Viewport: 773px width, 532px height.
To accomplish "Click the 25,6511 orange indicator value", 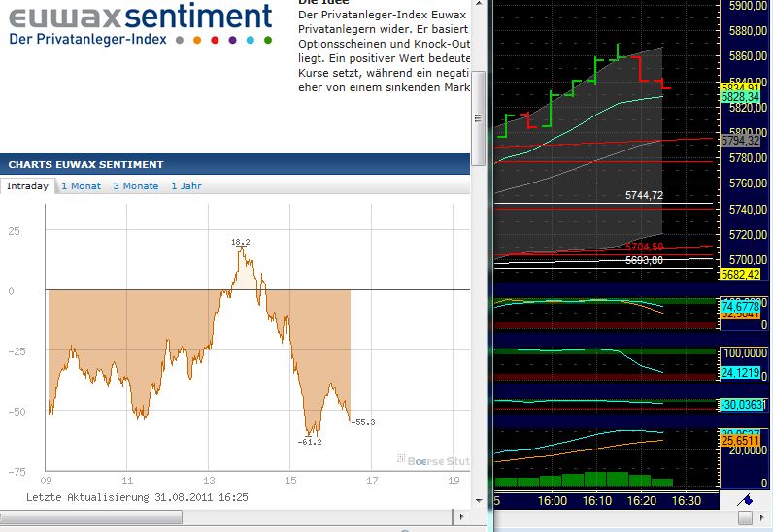I will click(740, 441).
